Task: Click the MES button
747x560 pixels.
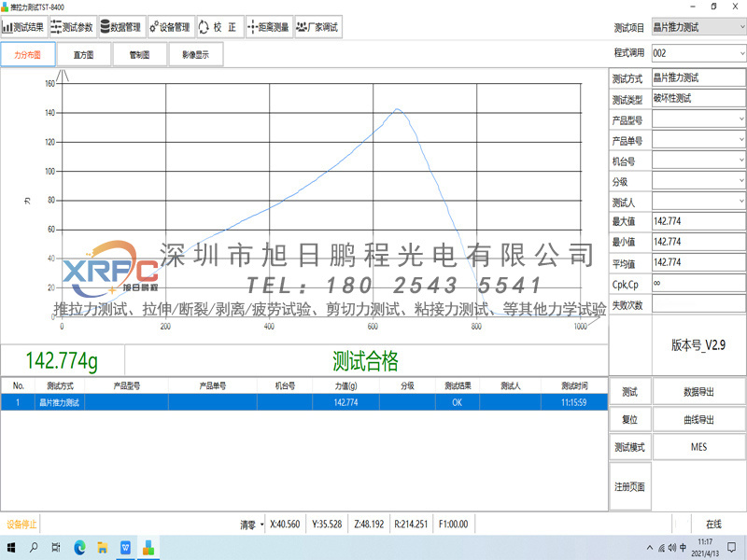Action: (x=698, y=447)
